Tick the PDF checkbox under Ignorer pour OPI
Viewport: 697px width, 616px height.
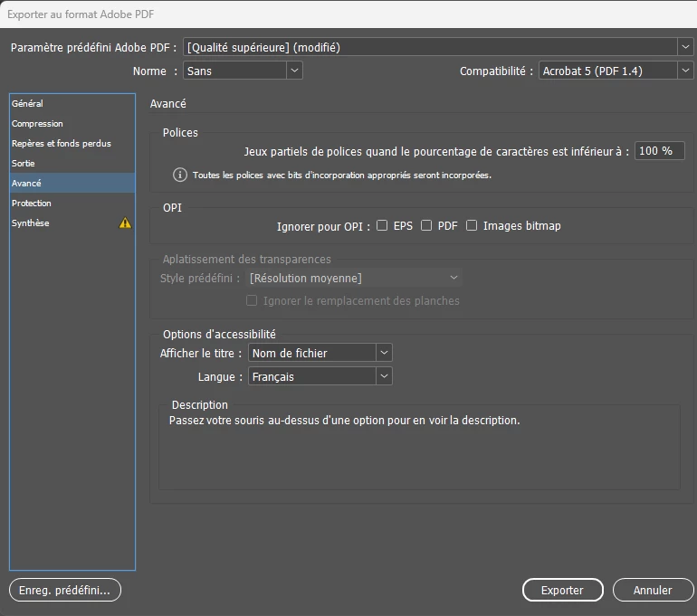coord(425,225)
